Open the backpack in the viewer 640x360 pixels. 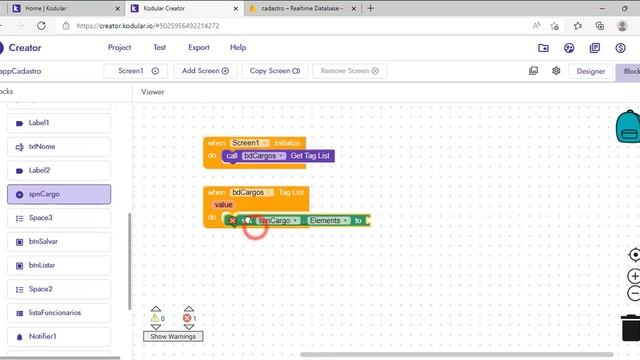click(x=628, y=126)
